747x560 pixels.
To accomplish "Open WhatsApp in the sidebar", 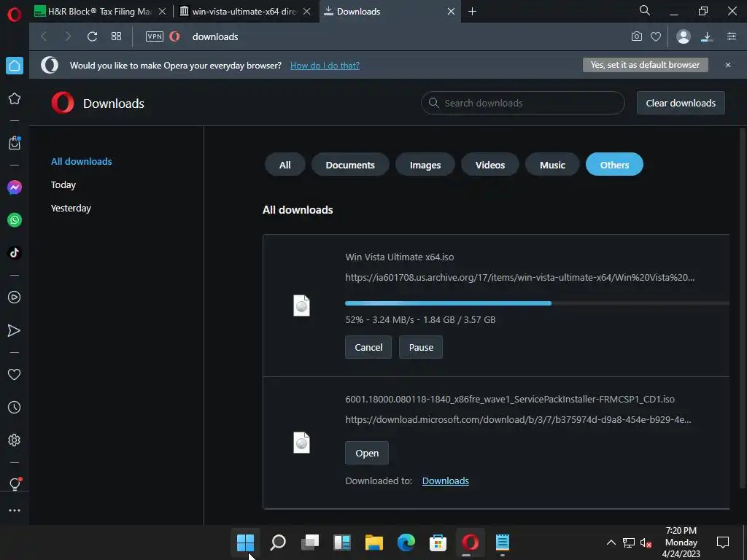I will tap(15, 220).
